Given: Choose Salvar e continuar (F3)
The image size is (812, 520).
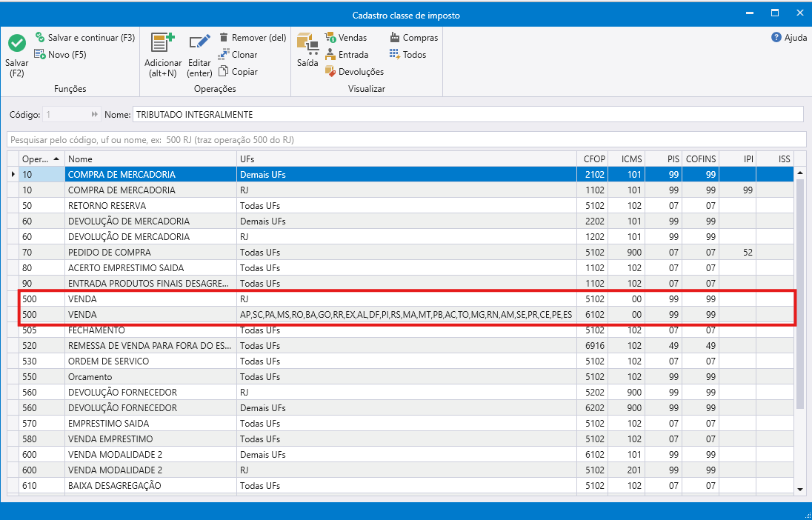Looking at the screenshot, I should (x=85, y=37).
